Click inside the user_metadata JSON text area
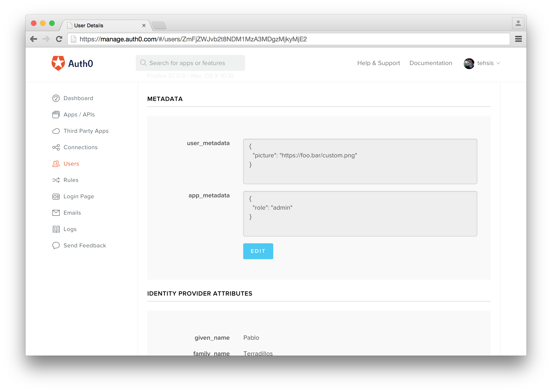The image size is (552, 392). click(x=360, y=161)
